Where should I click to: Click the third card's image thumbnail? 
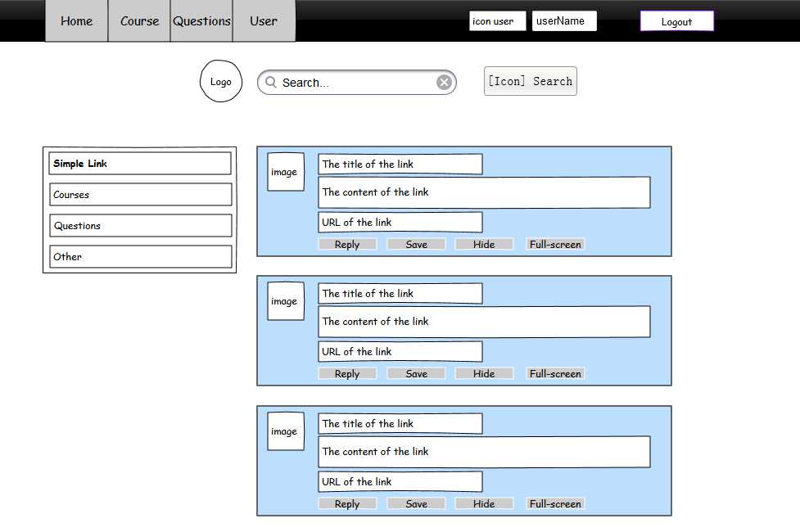(x=285, y=431)
